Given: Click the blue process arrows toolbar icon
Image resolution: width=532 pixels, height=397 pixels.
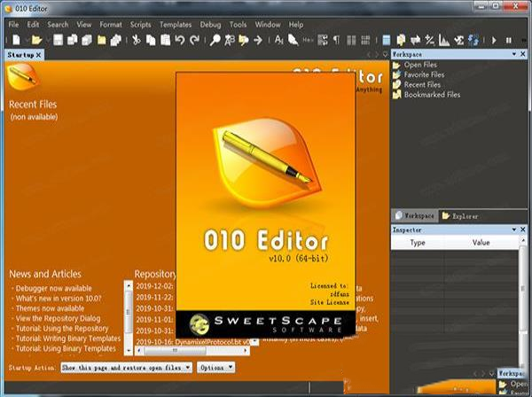Looking at the screenshot, I should pos(473,40).
